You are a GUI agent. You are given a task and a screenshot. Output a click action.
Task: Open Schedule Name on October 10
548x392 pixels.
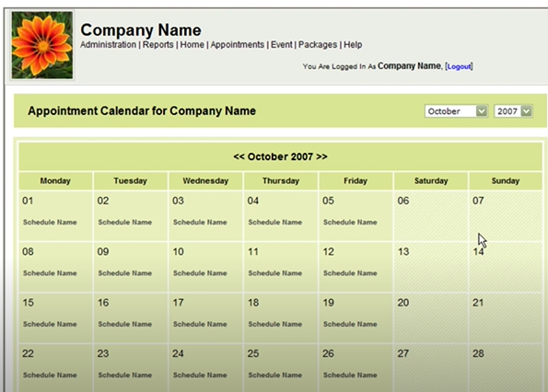point(200,273)
